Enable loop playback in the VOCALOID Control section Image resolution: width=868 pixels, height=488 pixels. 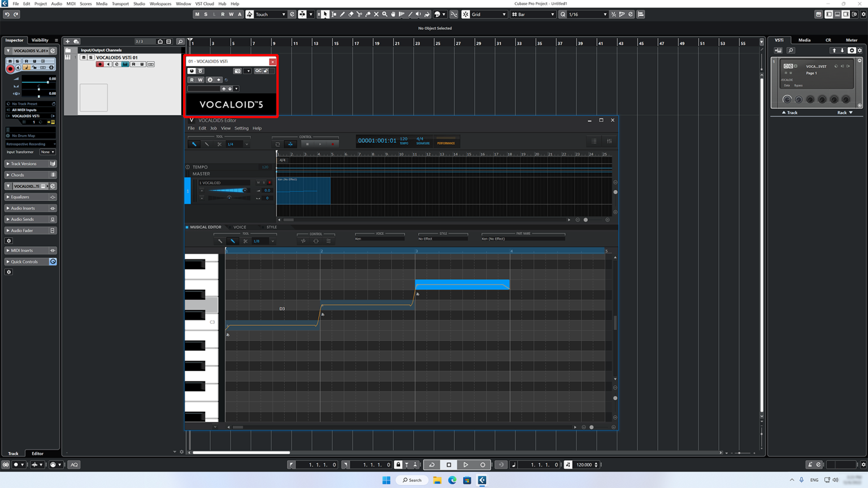[x=277, y=144]
